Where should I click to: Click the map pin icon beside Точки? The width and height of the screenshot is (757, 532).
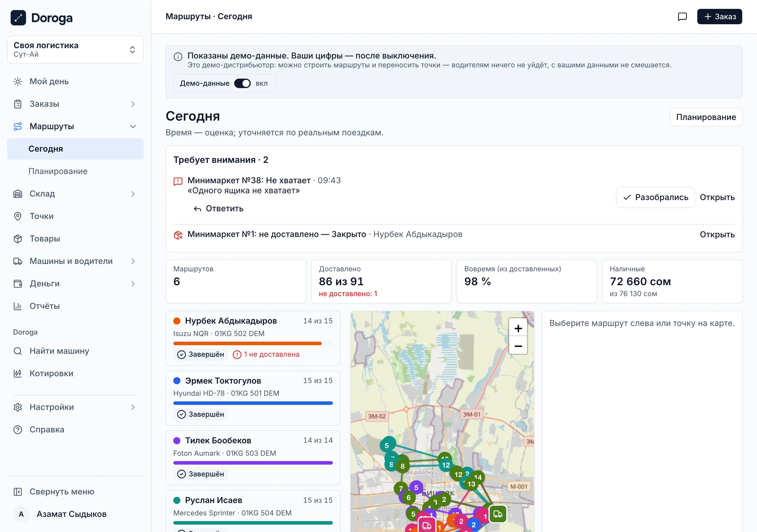(18, 216)
